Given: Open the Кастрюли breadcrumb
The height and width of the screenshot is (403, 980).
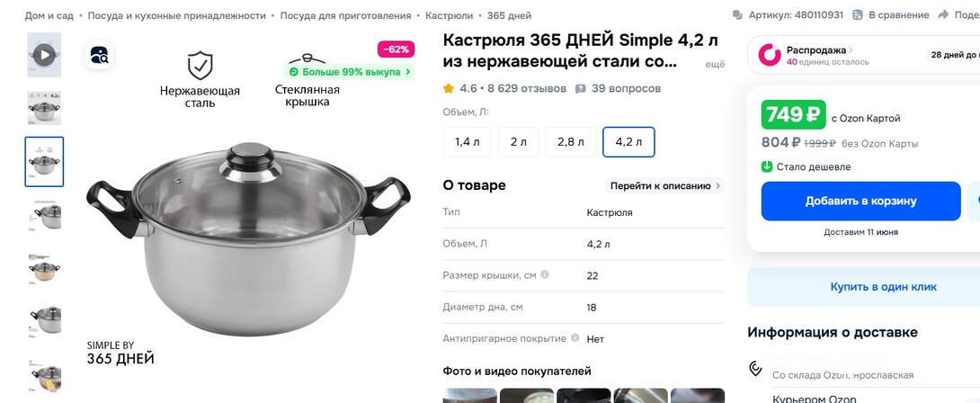Looking at the screenshot, I should pyautogui.click(x=449, y=15).
